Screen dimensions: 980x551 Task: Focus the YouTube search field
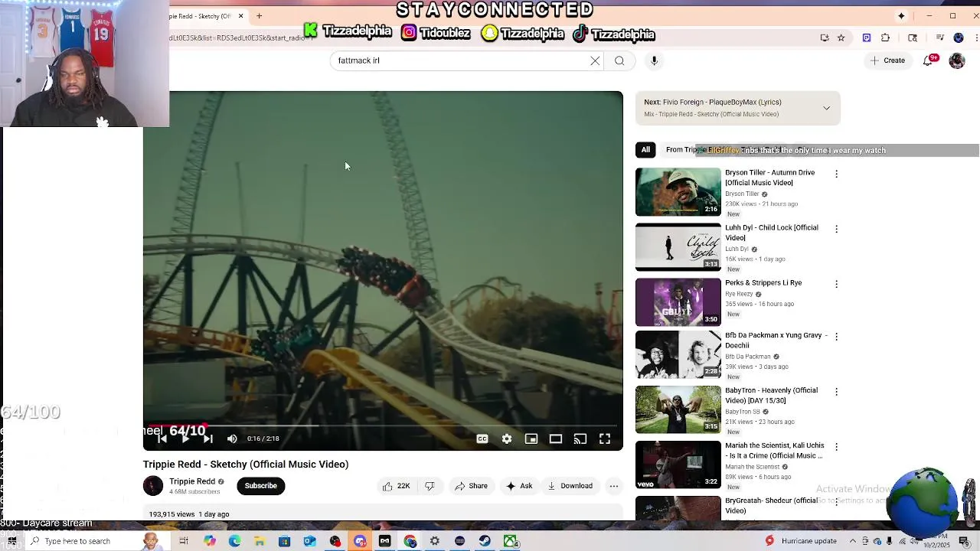pos(459,60)
